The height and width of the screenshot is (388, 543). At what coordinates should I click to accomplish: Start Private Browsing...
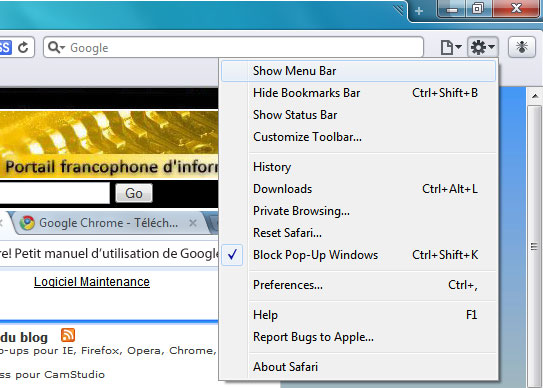[358, 211]
